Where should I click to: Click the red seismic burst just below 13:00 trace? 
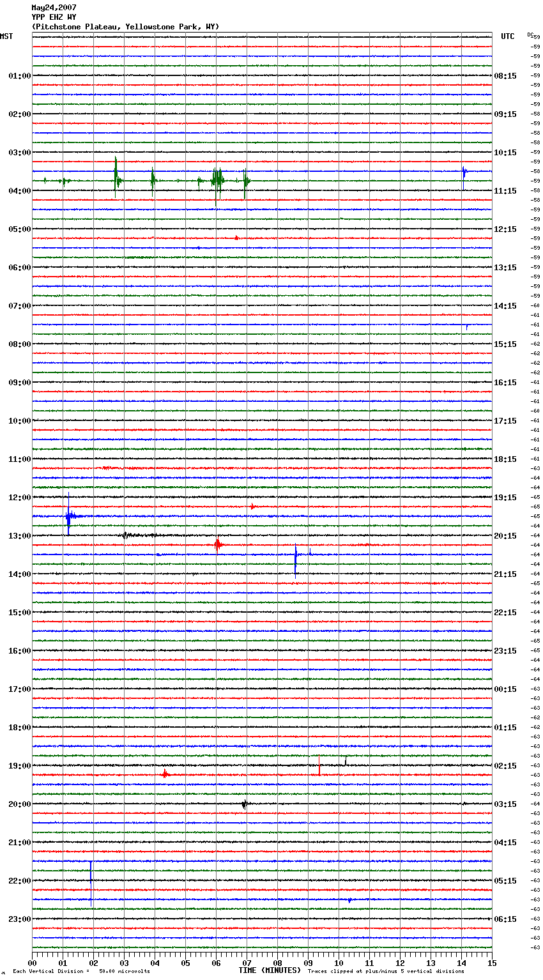pos(218,545)
